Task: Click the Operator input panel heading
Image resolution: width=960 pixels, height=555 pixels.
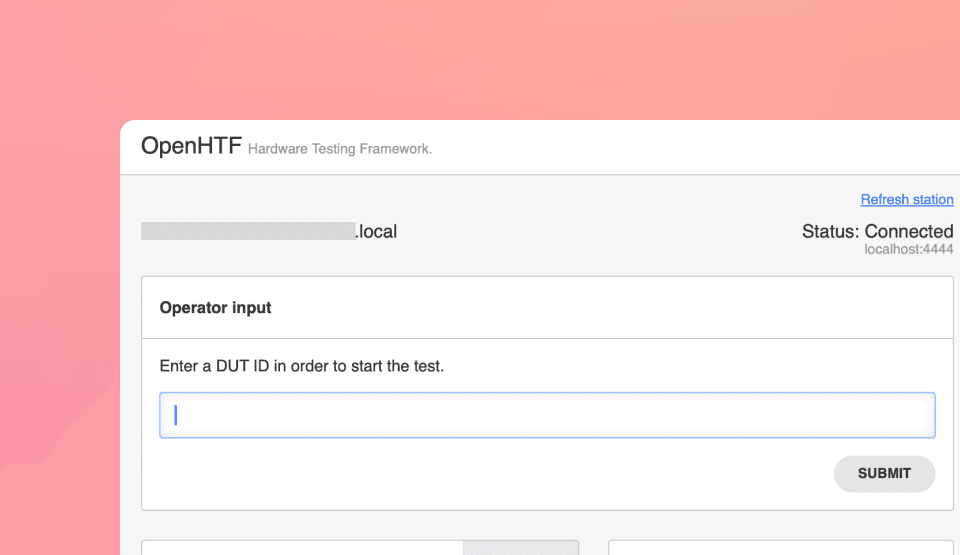Action: click(215, 308)
